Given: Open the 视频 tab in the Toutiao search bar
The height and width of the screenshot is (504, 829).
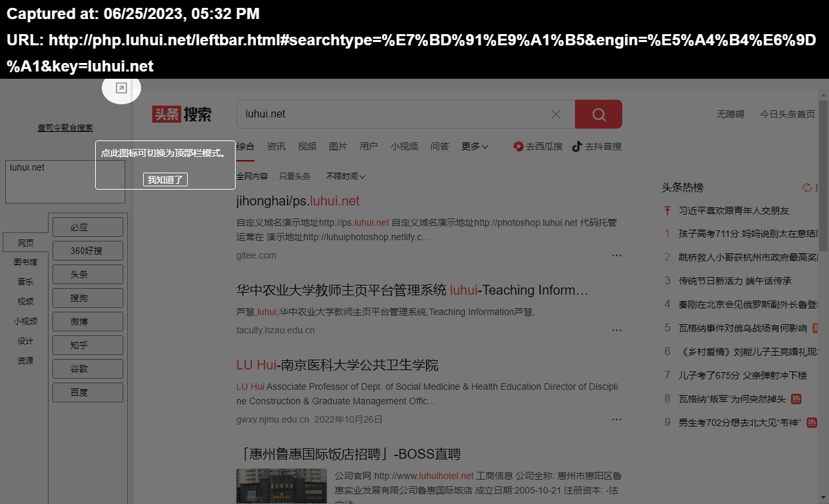Looking at the screenshot, I should [x=307, y=146].
